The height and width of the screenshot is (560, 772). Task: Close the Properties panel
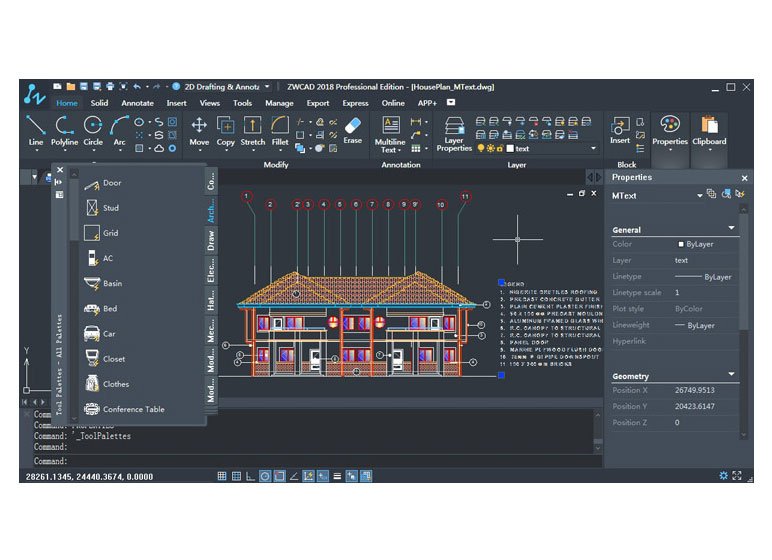coord(744,178)
